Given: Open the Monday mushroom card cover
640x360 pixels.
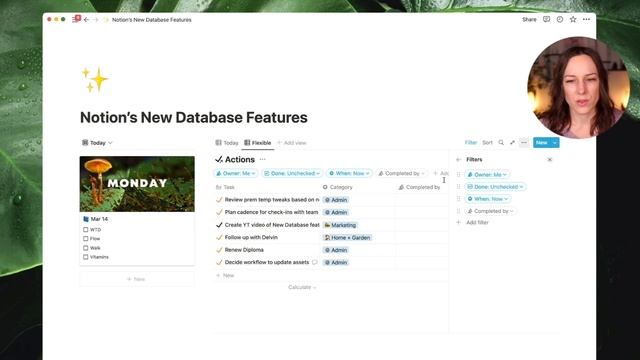Looking at the screenshot, I should point(137,184).
